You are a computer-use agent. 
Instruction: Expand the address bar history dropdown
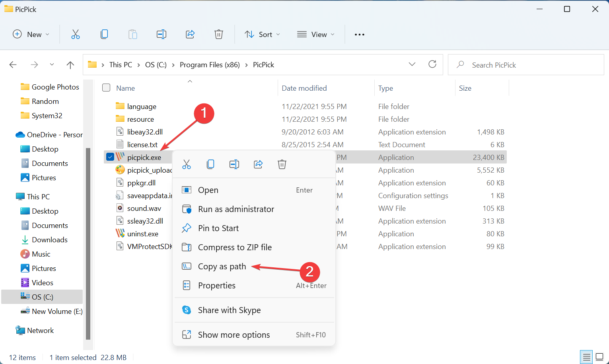coord(412,64)
